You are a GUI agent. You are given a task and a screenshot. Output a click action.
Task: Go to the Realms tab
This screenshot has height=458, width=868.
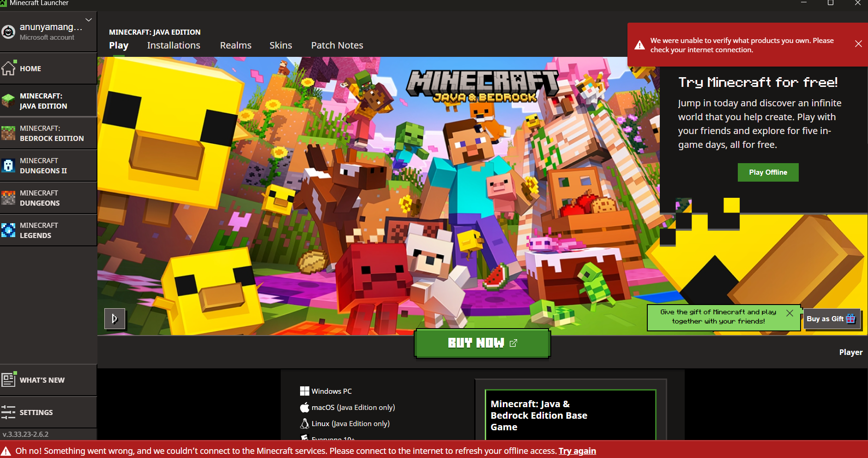tap(235, 45)
